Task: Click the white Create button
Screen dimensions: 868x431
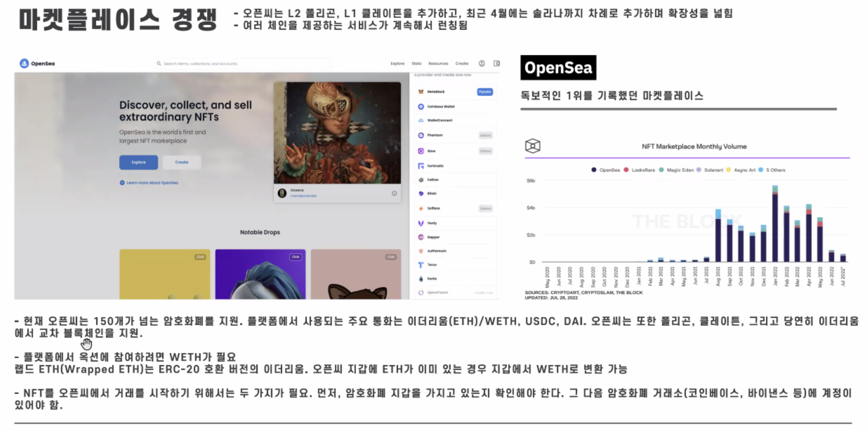Action: (182, 162)
